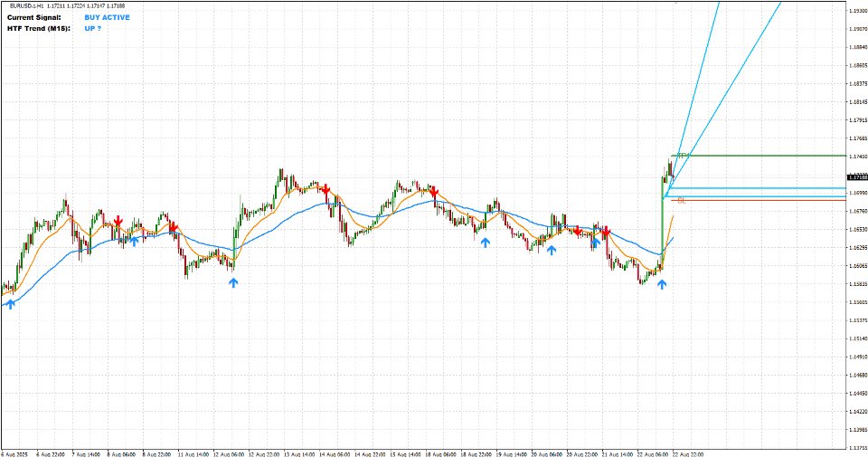Click the 'UP ?' trend value
Image resolution: width=868 pixels, height=457 pixels.
coord(92,28)
